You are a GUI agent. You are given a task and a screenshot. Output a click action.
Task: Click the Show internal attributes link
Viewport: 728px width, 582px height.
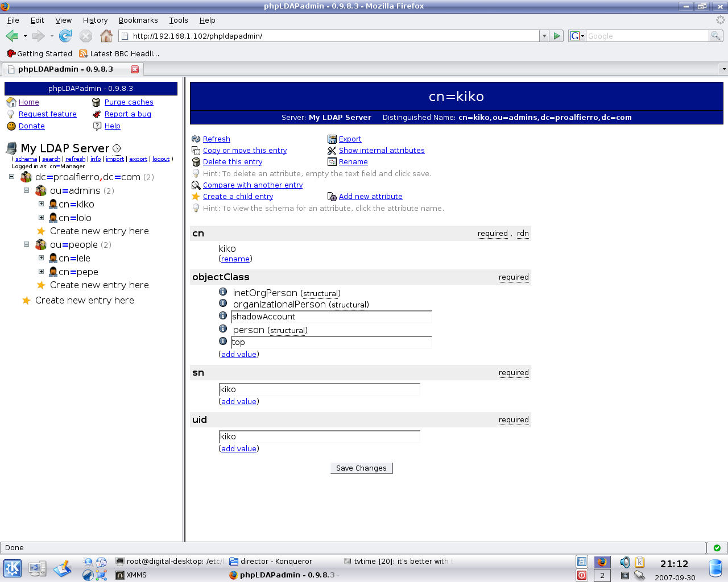coord(382,151)
